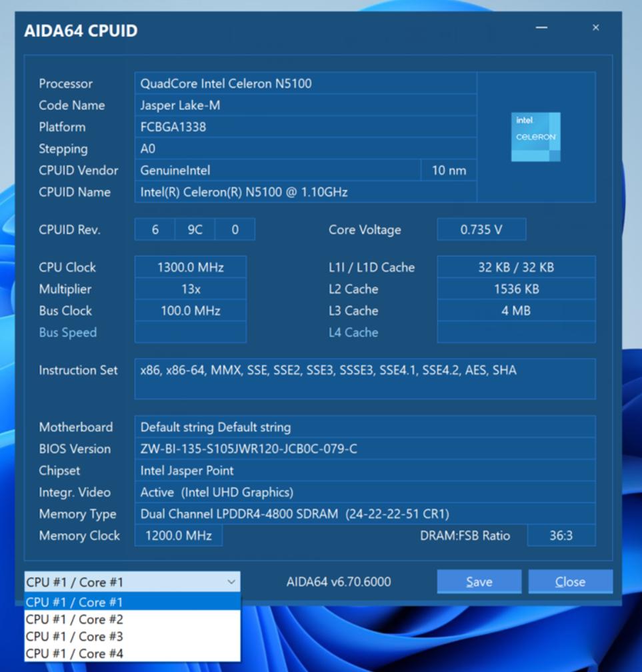
Task: Click the BIOS version string value
Action: point(365,449)
